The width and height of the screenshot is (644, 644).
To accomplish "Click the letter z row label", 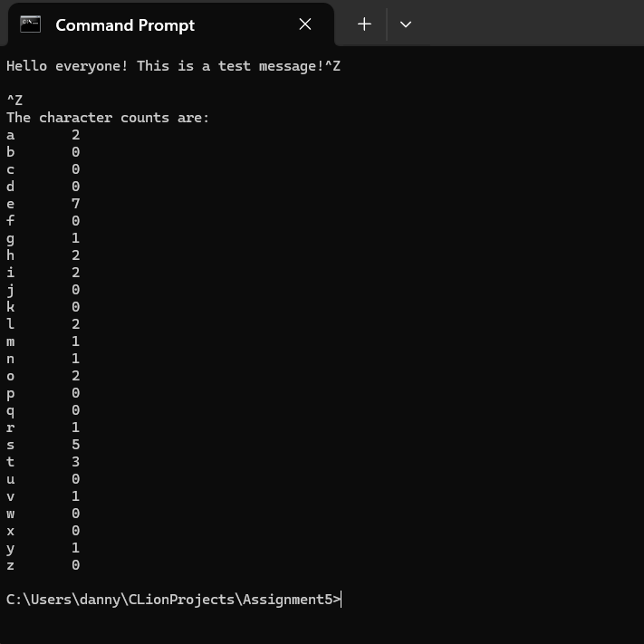I will tap(11, 565).
